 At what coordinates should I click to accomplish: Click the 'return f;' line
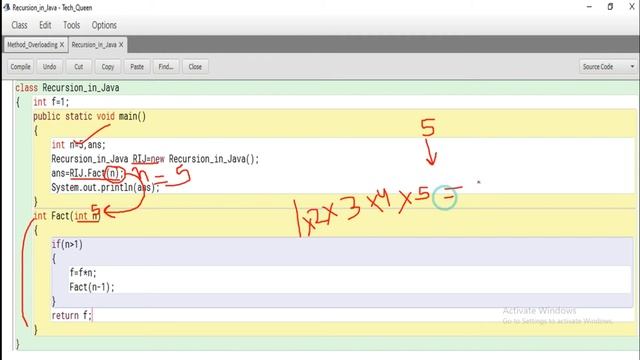tap(72, 315)
